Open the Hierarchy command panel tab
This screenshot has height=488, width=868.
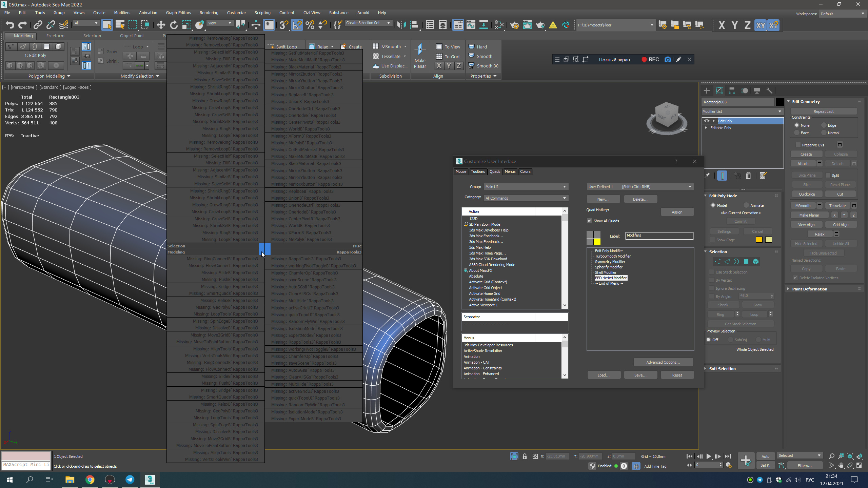pos(732,90)
